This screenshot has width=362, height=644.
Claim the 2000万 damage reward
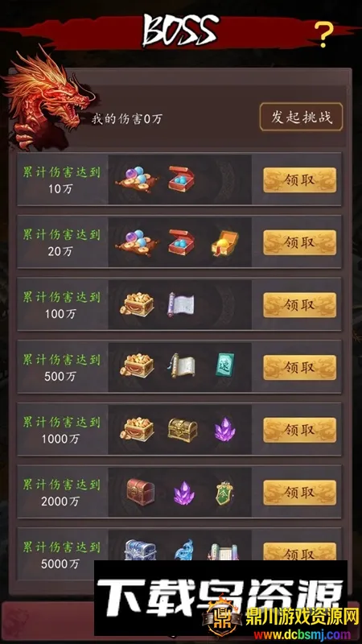pos(299,493)
